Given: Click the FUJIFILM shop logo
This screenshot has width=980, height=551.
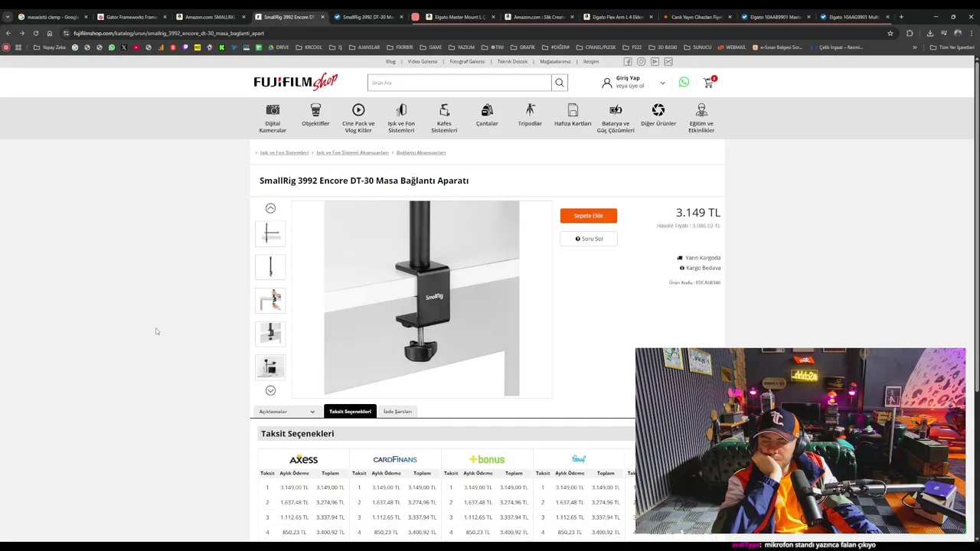Looking at the screenshot, I should (296, 82).
